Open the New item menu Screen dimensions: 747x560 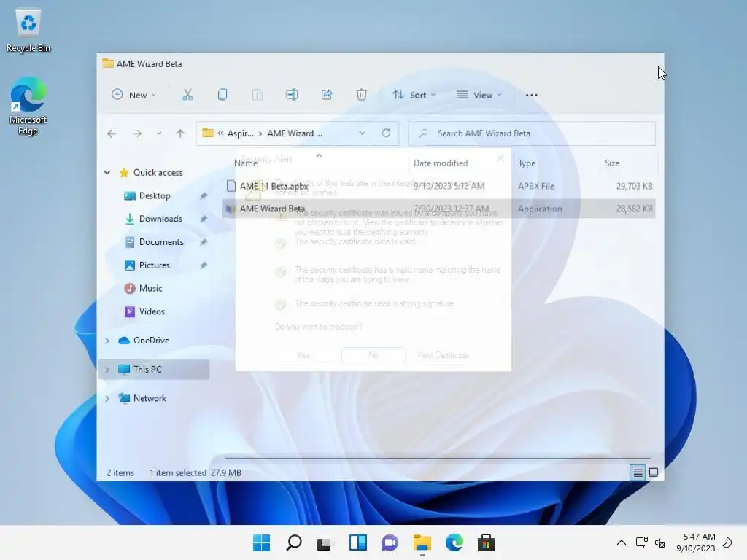(x=133, y=95)
